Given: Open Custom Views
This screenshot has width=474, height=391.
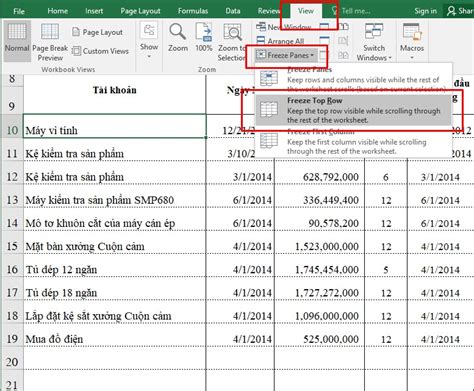Looking at the screenshot, I should (100, 51).
